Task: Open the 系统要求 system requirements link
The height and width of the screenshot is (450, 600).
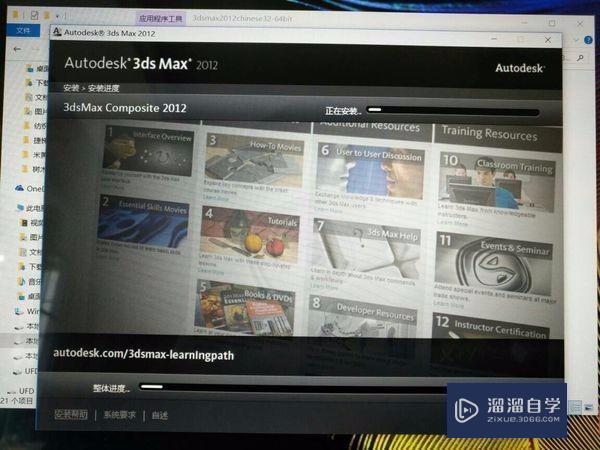Action: 120,415
